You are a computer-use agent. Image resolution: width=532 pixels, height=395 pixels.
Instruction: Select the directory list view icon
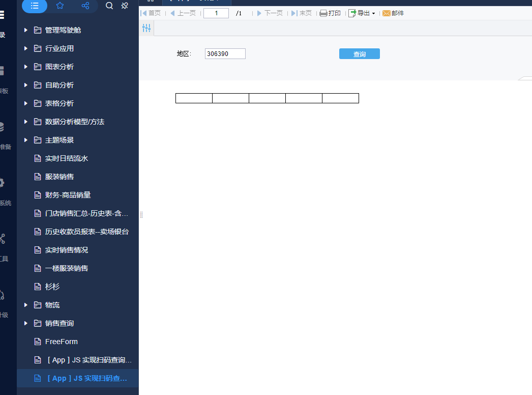[35, 6]
